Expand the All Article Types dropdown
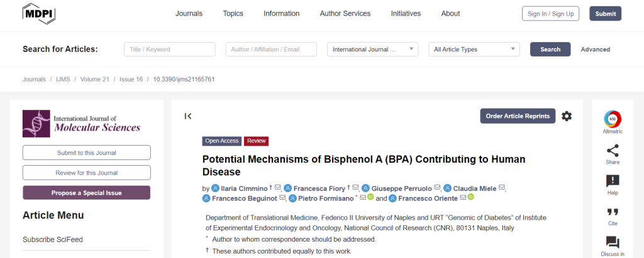 tap(474, 49)
